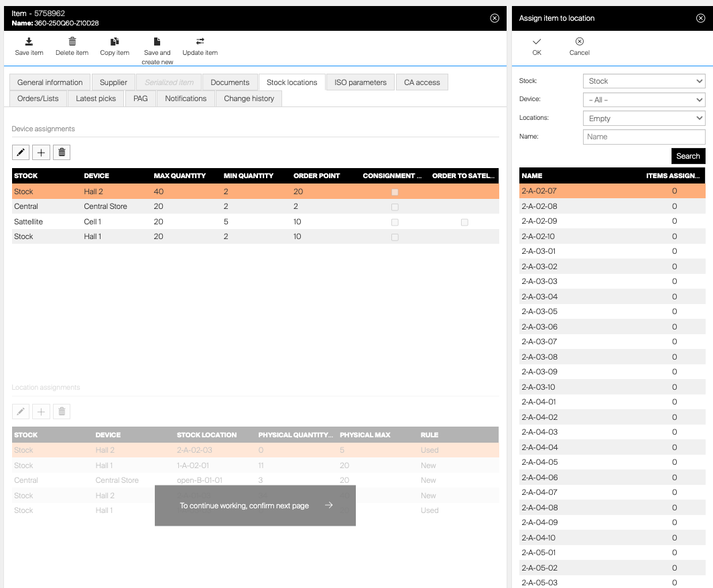This screenshot has width=713, height=588.
Task: Click the pencil edit icon under Device assignments
Action: click(x=21, y=153)
